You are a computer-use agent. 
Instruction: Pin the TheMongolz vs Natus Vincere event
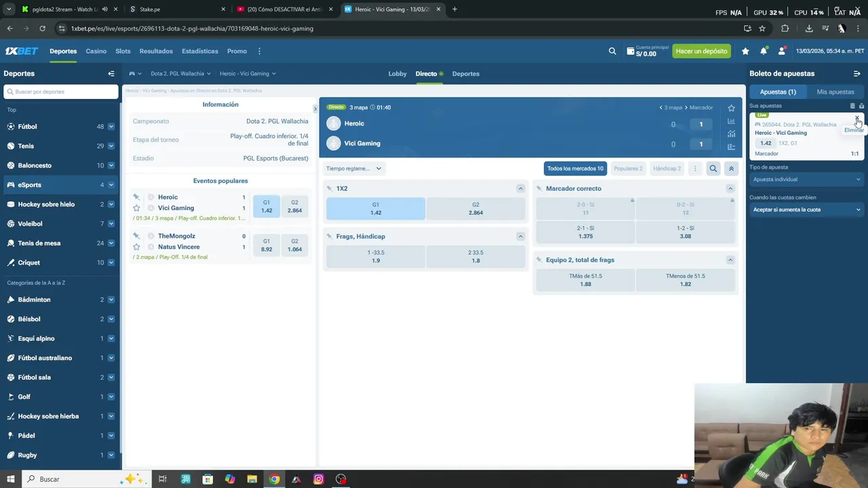click(136, 236)
